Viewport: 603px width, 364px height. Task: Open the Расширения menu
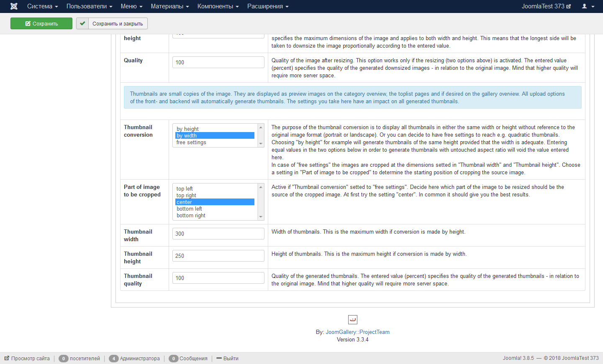[x=268, y=6]
